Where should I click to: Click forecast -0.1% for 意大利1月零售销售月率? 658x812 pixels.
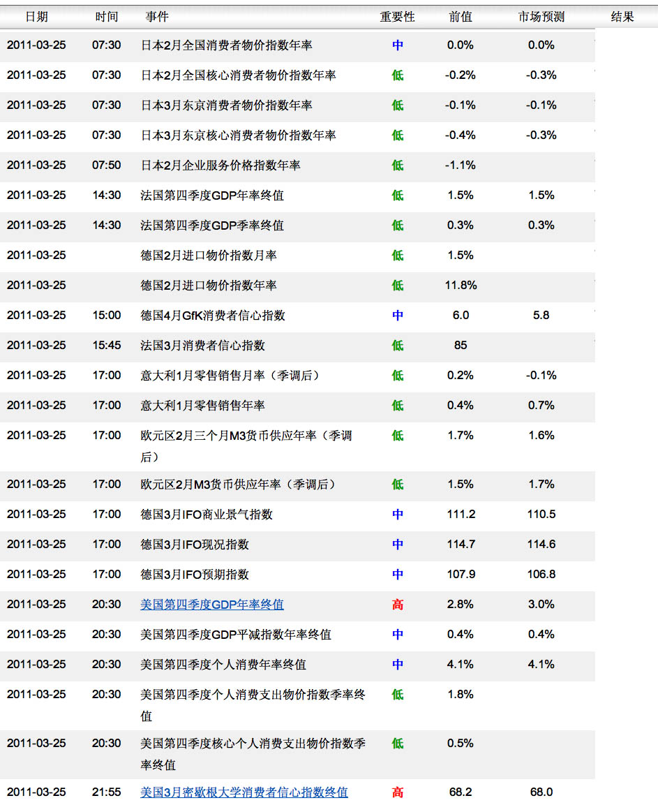point(541,376)
